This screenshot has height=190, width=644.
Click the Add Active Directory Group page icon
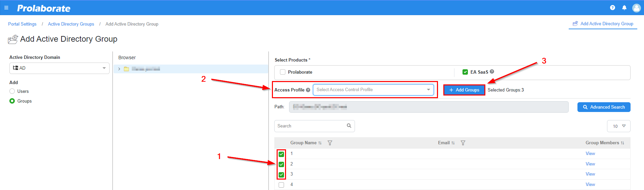(13, 39)
